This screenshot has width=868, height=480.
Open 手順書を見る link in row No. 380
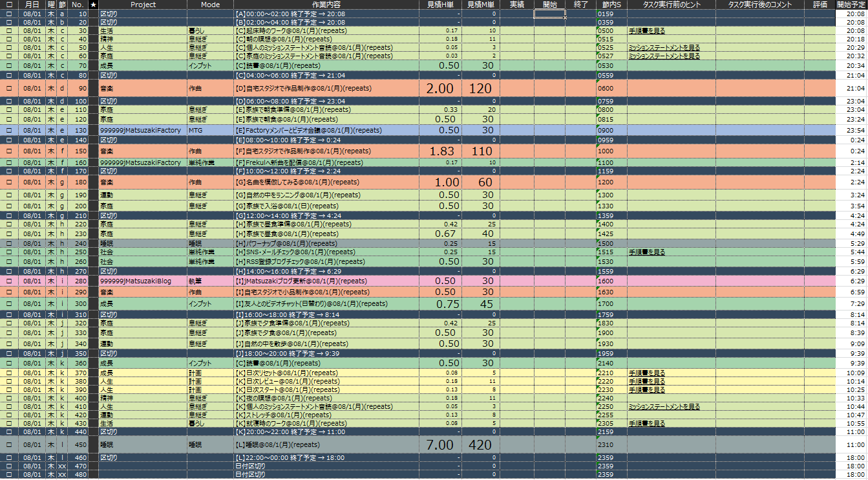pos(647,381)
